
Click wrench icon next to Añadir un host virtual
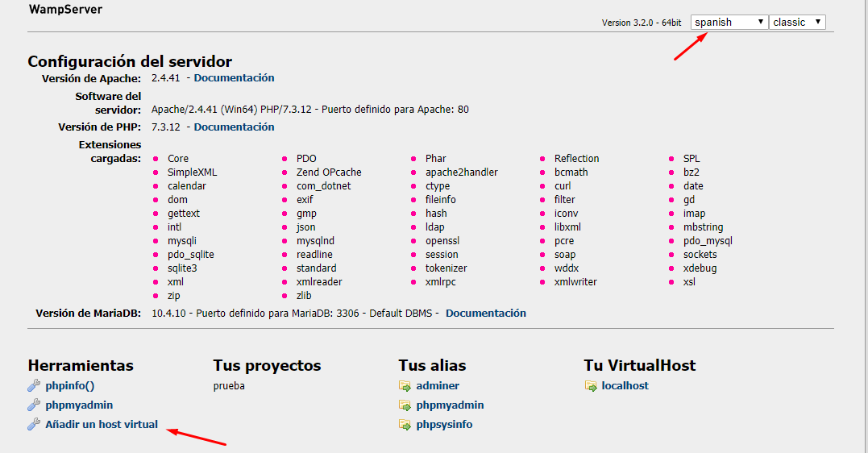pyautogui.click(x=34, y=425)
